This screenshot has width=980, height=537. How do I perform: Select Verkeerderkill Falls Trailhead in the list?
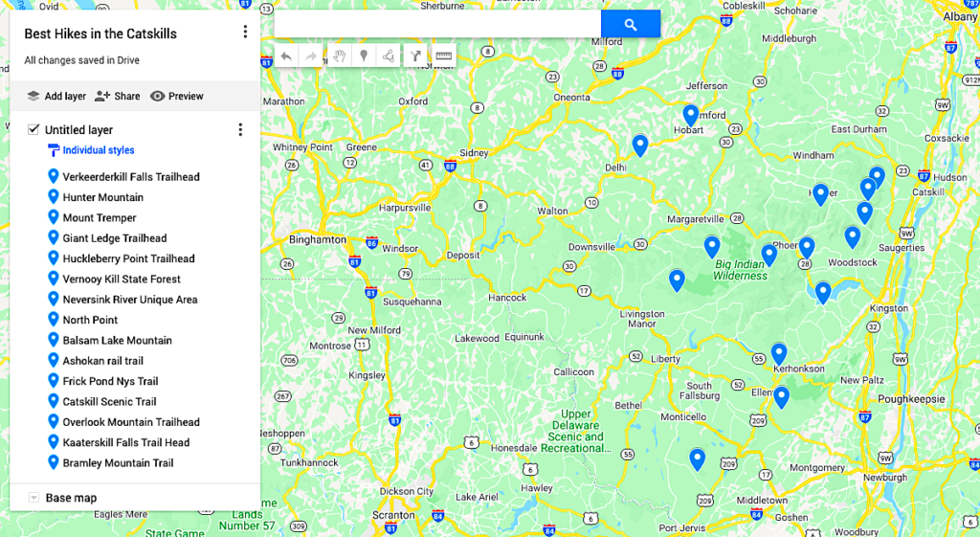(x=131, y=177)
